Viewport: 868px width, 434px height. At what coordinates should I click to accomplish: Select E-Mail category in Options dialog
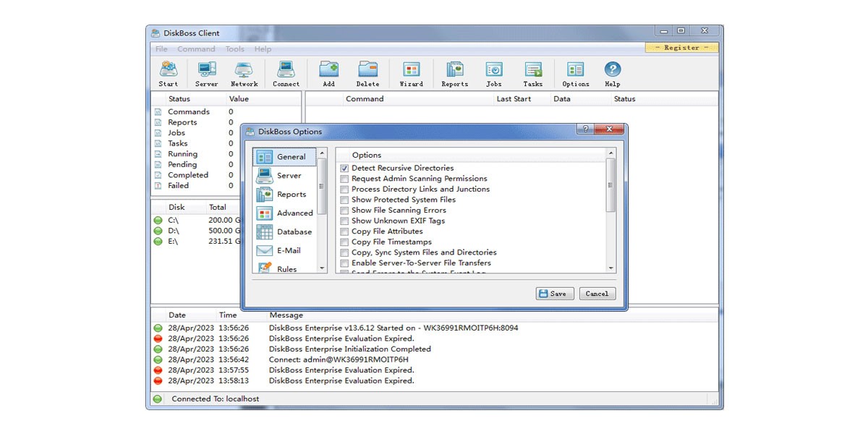pyautogui.click(x=284, y=251)
